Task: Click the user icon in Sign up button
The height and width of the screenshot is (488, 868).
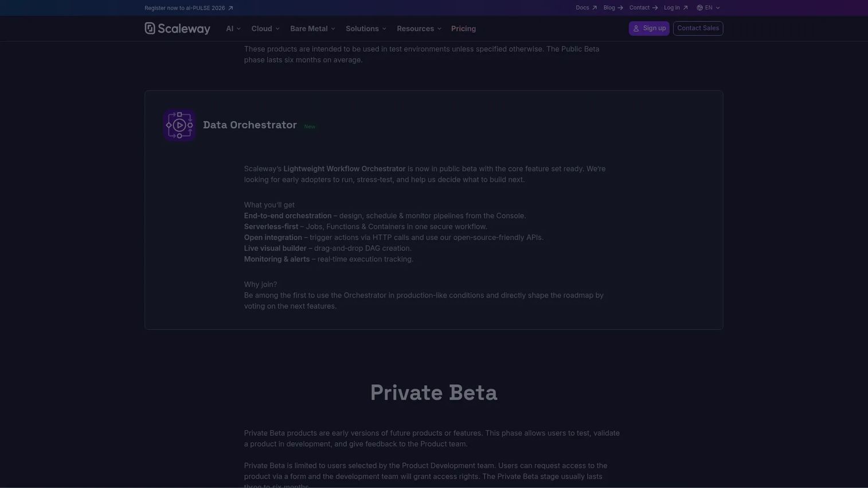Action: click(636, 29)
